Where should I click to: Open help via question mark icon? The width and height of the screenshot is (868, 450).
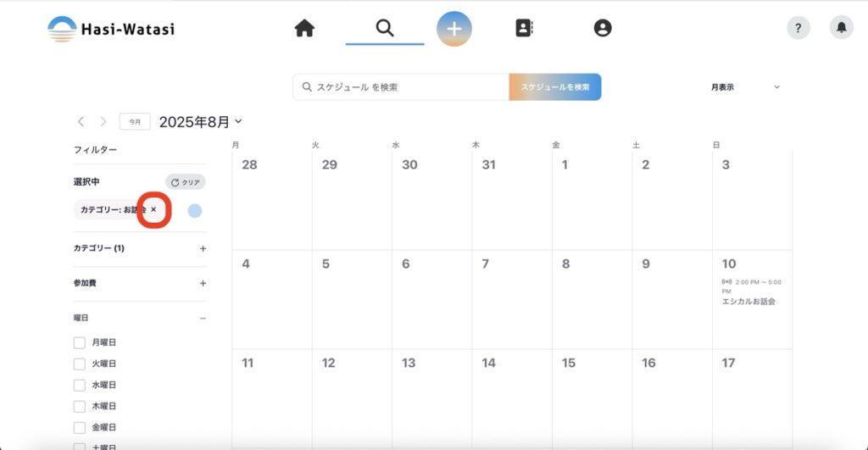pos(798,28)
